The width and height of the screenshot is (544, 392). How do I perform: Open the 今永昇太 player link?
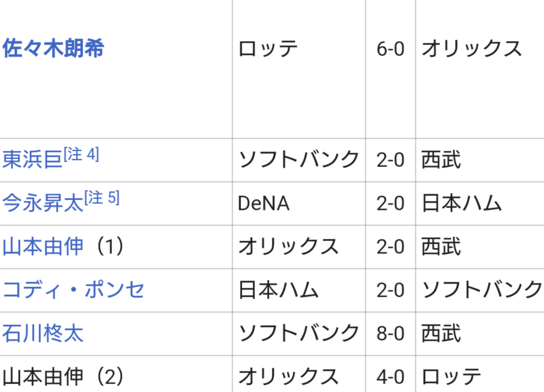[42, 203]
